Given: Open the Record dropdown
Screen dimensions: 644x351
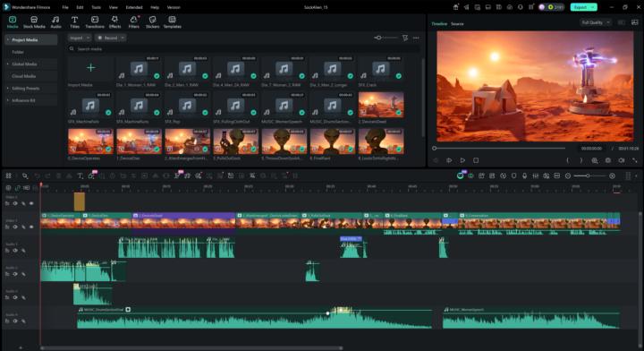Looking at the screenshot, I should 111,38.
